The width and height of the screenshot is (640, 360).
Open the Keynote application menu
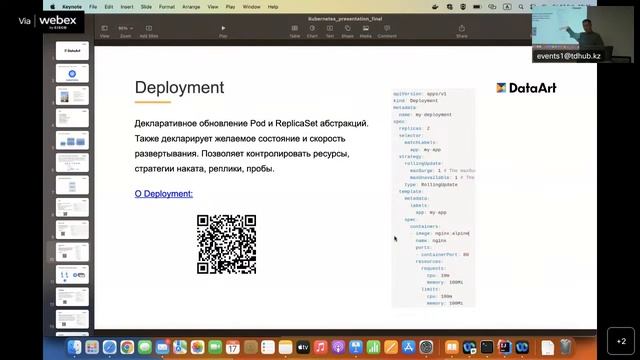[72, 7]
